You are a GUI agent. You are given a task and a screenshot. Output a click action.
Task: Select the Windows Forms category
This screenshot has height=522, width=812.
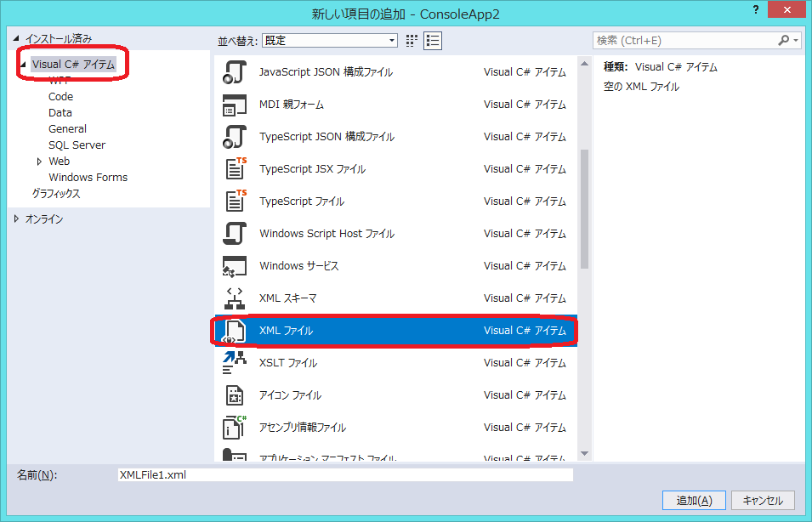[88, 178]
